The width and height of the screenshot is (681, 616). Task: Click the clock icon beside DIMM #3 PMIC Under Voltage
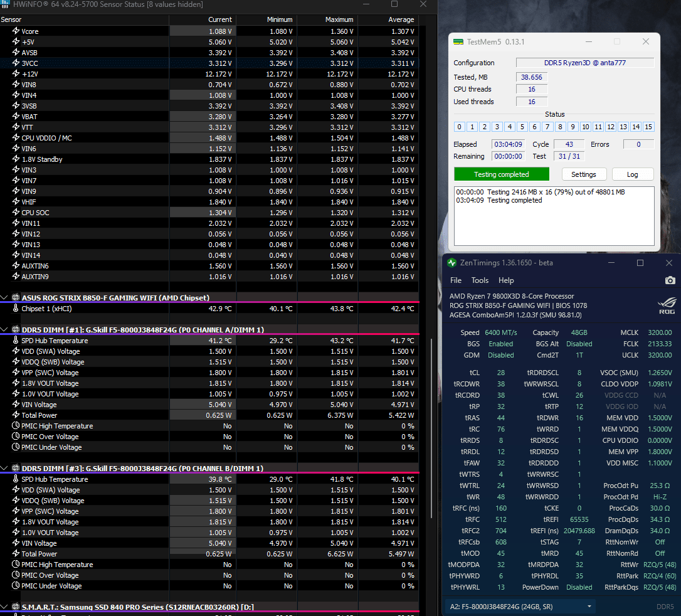point(16,586)
